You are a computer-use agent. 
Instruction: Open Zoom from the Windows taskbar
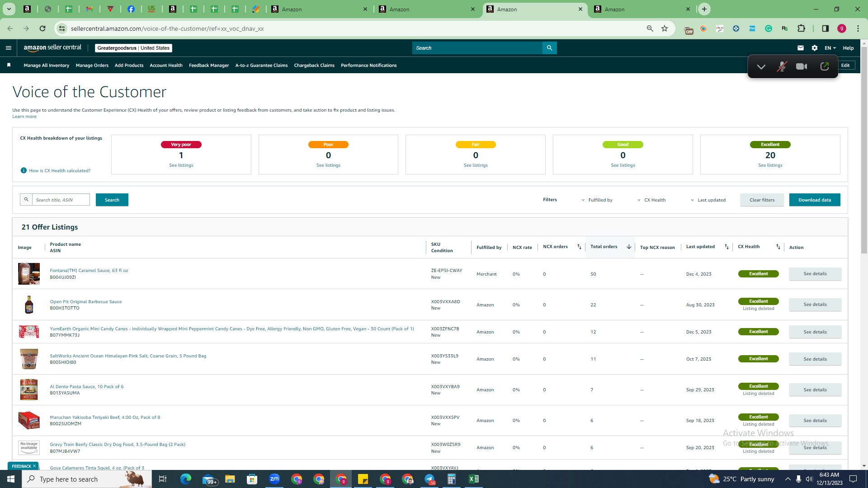(274, 479)
